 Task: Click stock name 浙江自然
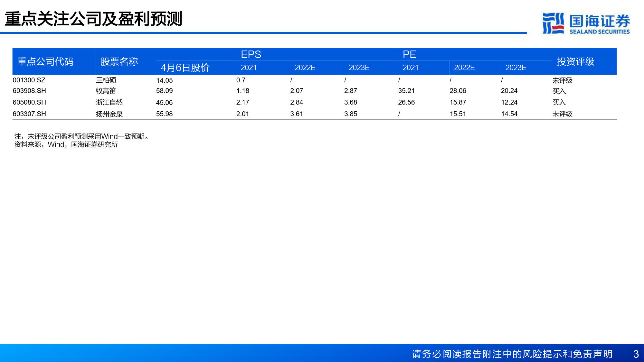point(109,102)
